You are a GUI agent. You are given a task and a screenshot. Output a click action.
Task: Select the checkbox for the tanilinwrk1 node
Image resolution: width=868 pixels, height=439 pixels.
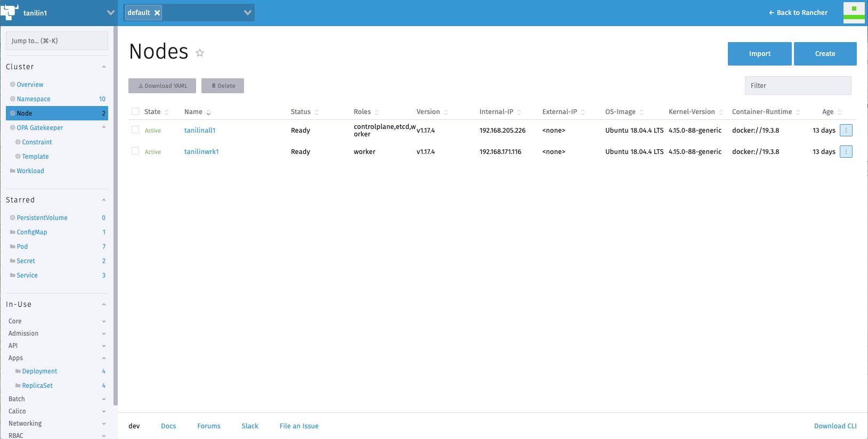[135, 151]
